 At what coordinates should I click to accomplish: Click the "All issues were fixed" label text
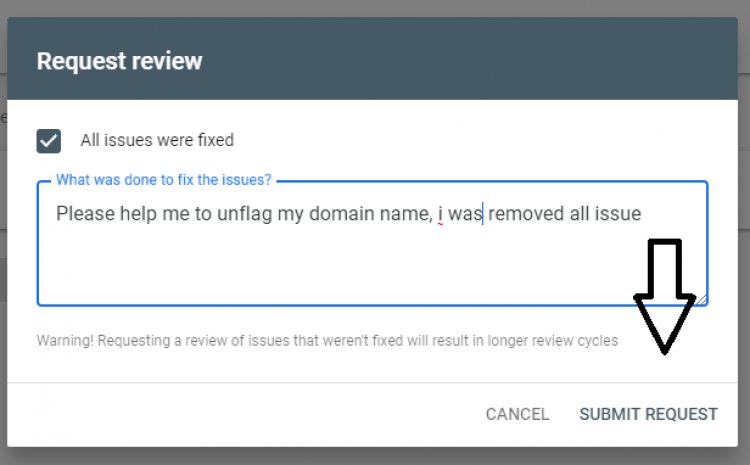(157, 141)
